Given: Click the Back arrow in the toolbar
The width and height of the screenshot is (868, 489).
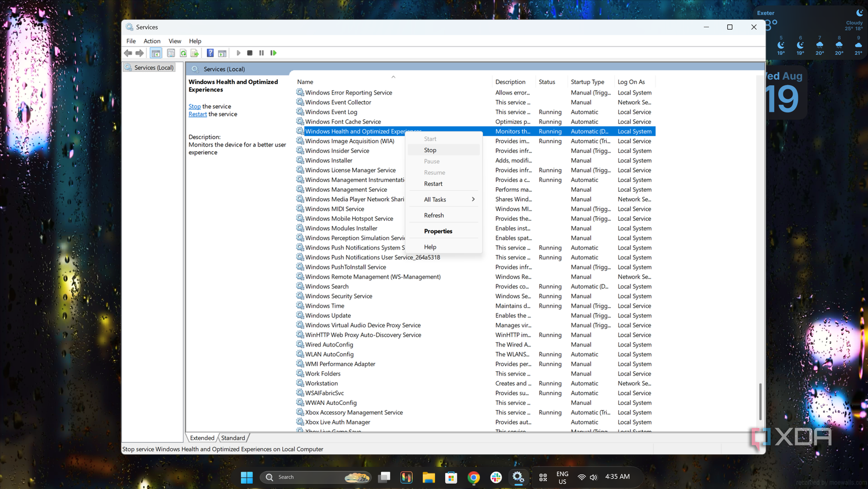Looking at the screenshot, I should (128, 53).
